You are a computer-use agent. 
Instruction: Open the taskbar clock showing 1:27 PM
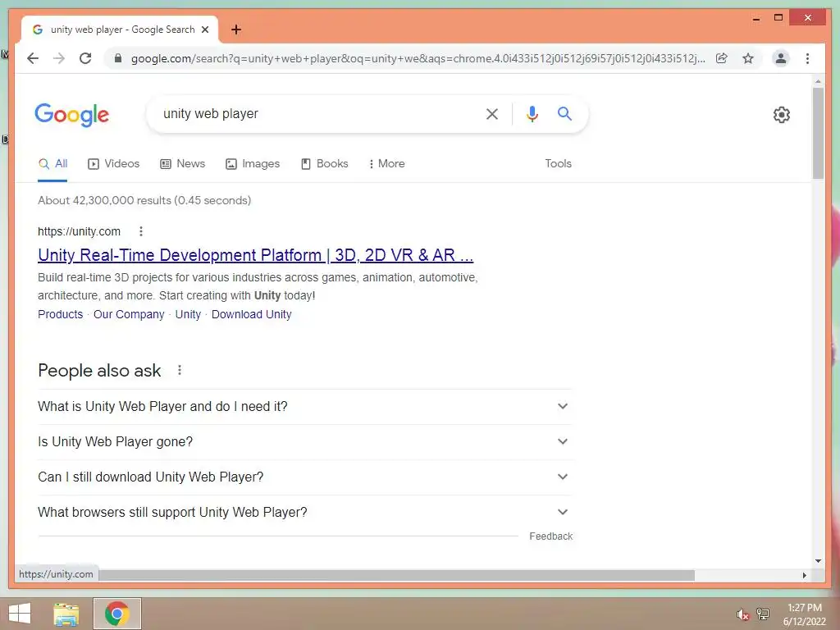(805, 614)
